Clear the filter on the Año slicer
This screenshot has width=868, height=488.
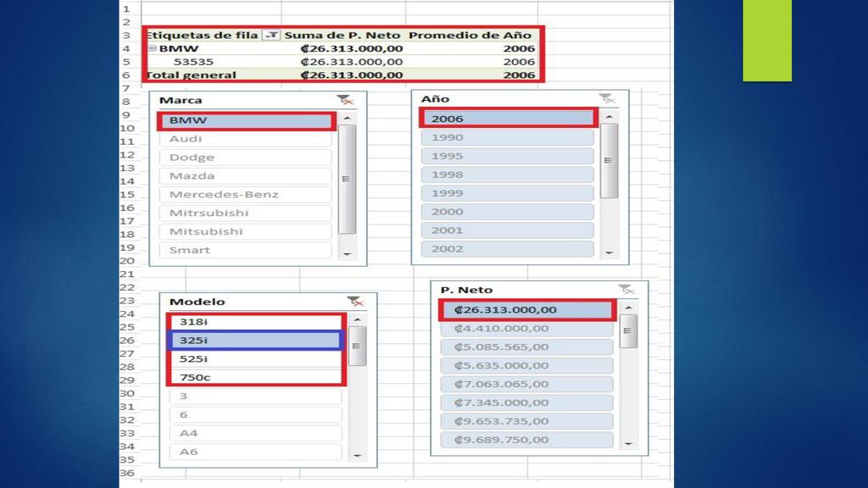click(607, 98)
